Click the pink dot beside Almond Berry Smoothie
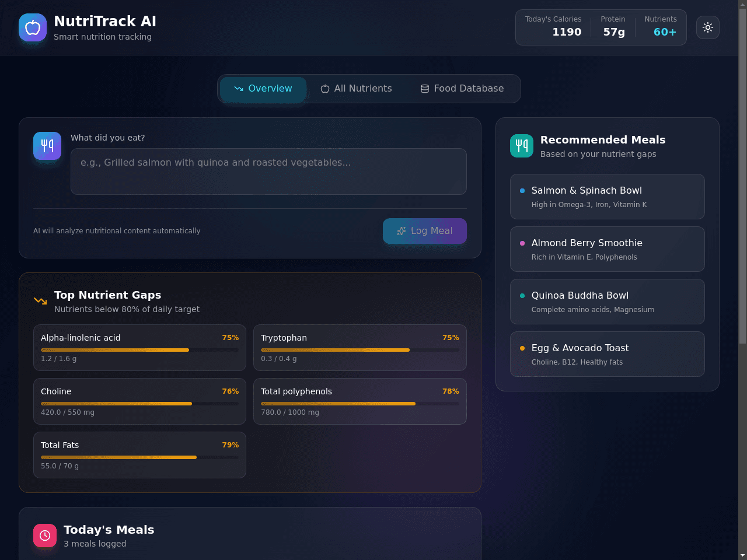Image resolution: width=747 pixels, height=560 pixels. pyautogui.click(x=522, y=243)
